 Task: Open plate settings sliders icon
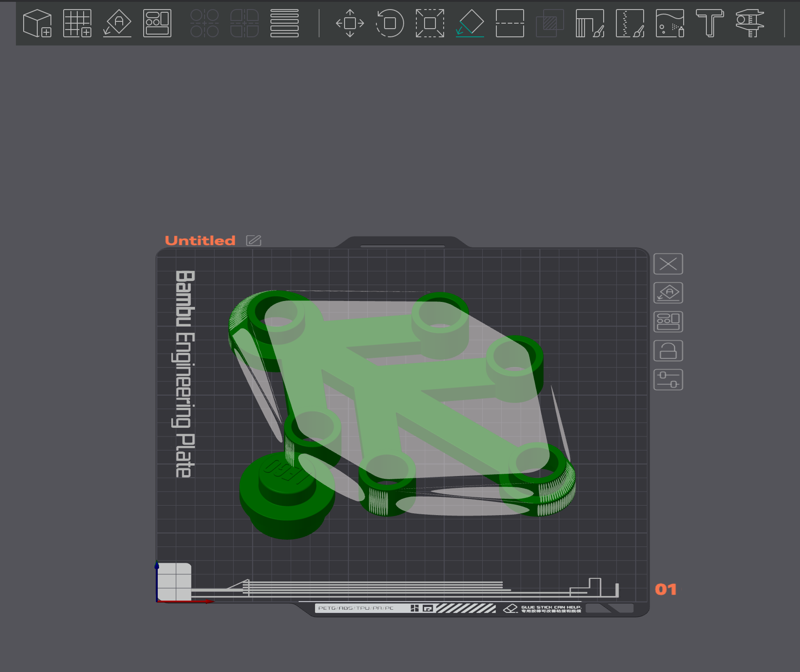(668, 380)
